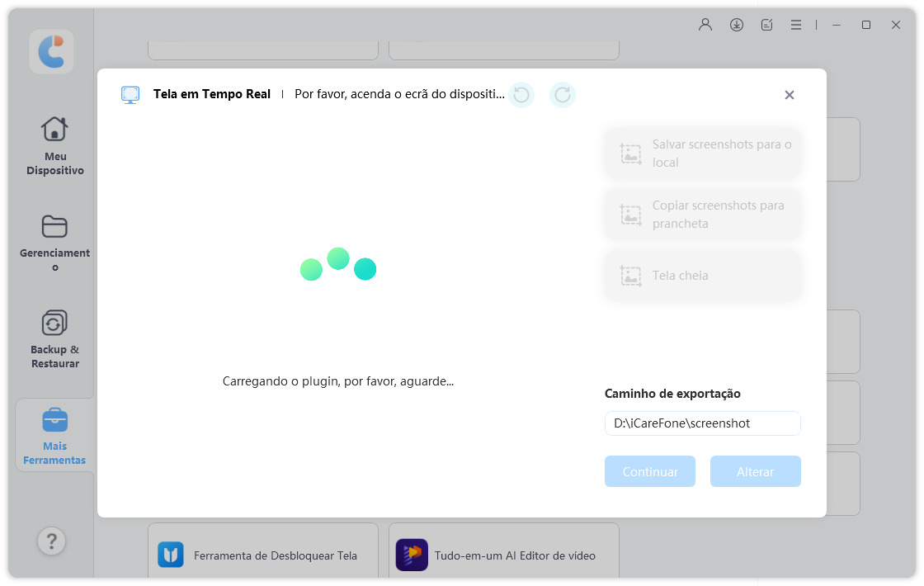Rotate screen counterclockwise with left rotate icon
The width and height of the screenshot is (924, 586).
[x=521, y=95]
